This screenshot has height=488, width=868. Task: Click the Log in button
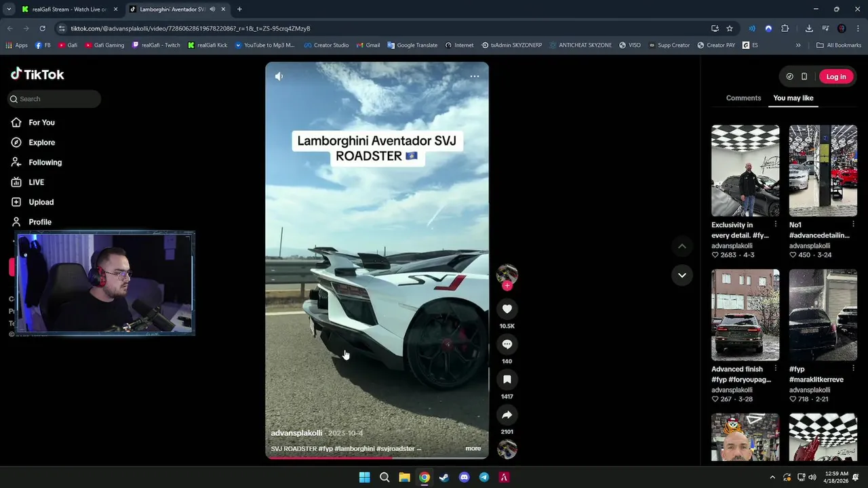coord(835,77)
